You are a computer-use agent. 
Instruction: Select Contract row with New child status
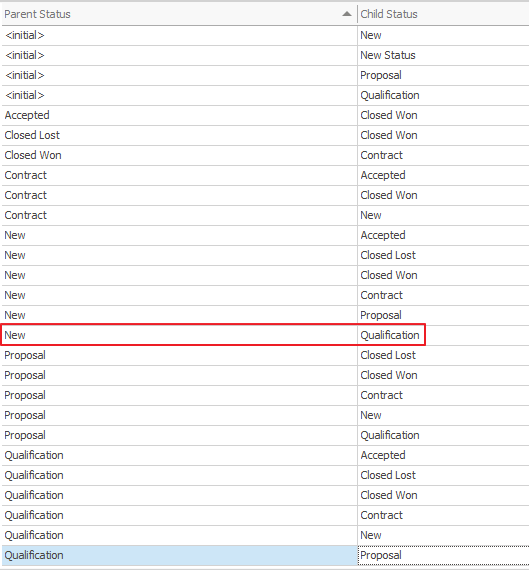click(x=265, y=215)
